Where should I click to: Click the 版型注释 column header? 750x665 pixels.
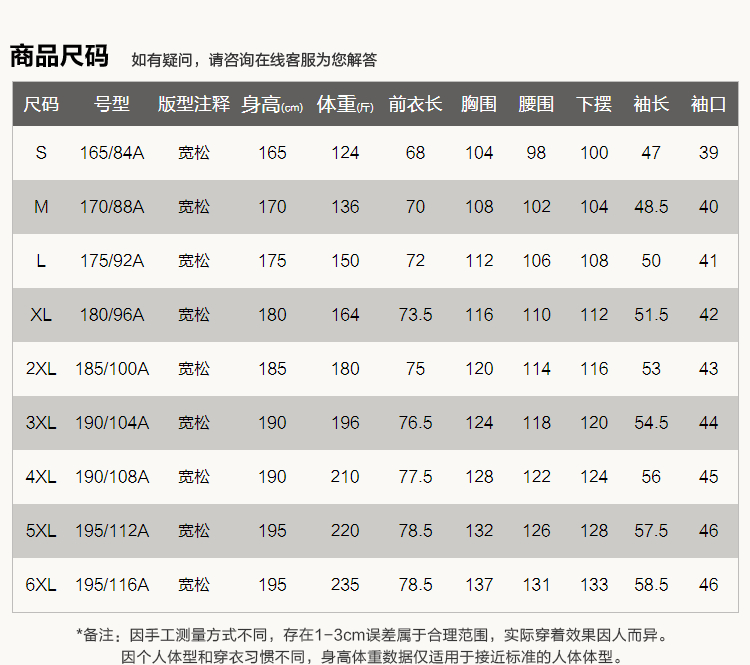click(194, 104)
